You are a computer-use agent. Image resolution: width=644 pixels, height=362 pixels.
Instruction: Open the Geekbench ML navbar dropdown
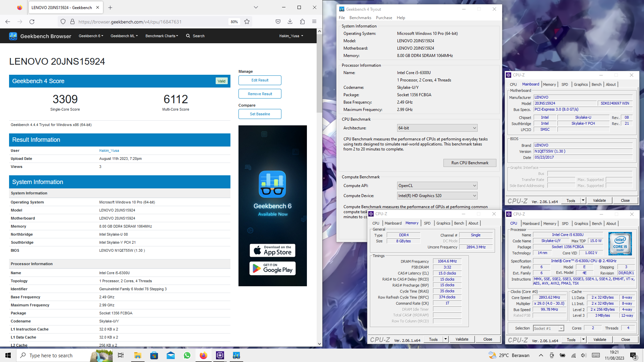coord(124,36)
